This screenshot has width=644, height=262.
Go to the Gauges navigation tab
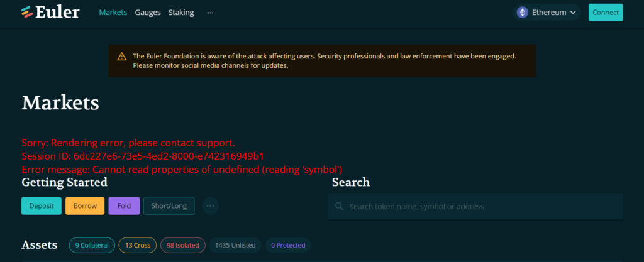click(148, 13)
